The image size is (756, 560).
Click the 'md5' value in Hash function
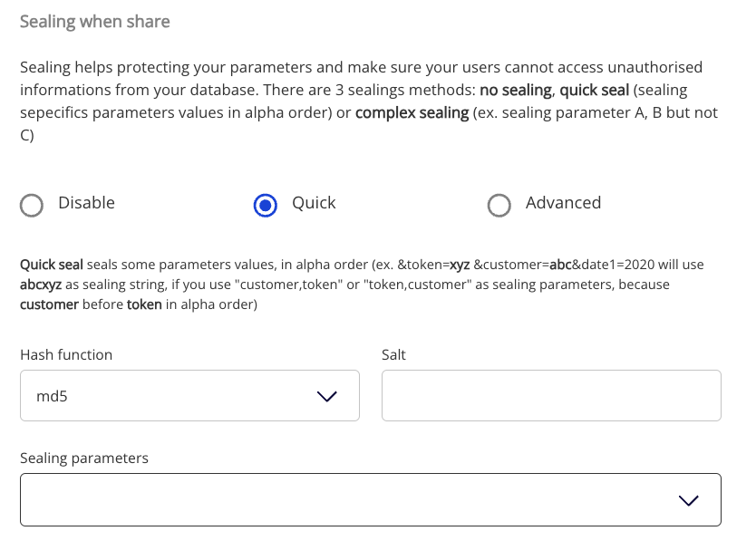[x=52, y=396]
